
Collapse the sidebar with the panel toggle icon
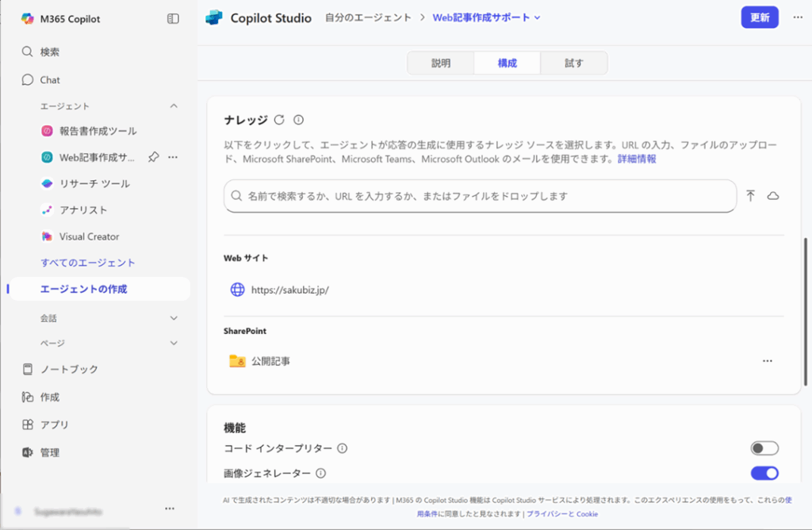(173, 19)
